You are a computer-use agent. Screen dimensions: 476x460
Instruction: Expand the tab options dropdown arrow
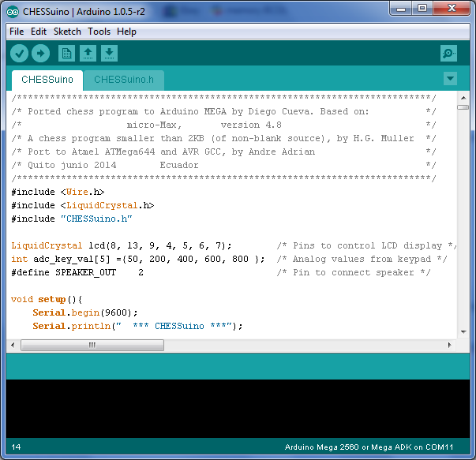click(x=450, y=79)
